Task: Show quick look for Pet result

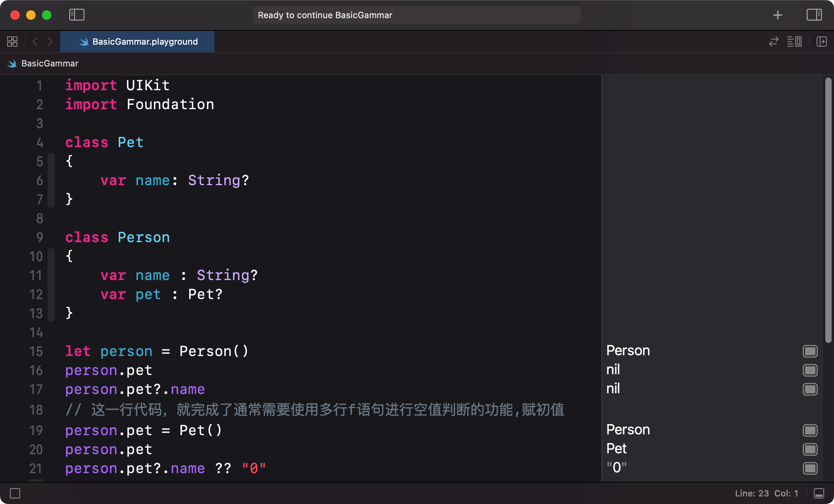Action: coord(810,449)
